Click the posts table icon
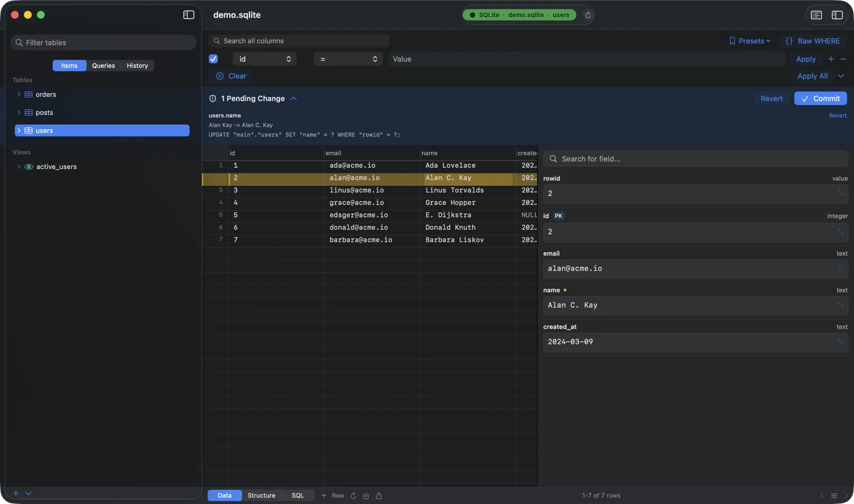The width and height of the screenshot is (854, 504). pyautogui.click(x=29, y=113)
